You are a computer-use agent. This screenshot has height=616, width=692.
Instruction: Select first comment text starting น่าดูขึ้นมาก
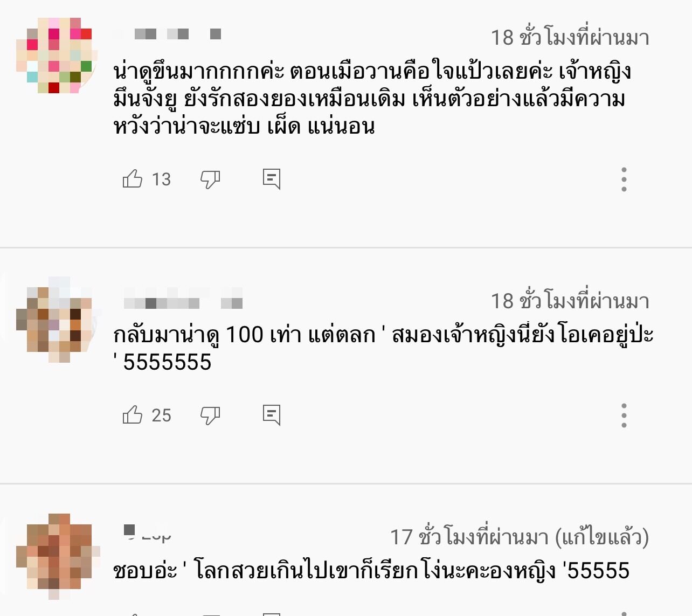pyautogui.click(x=372, y=99)
